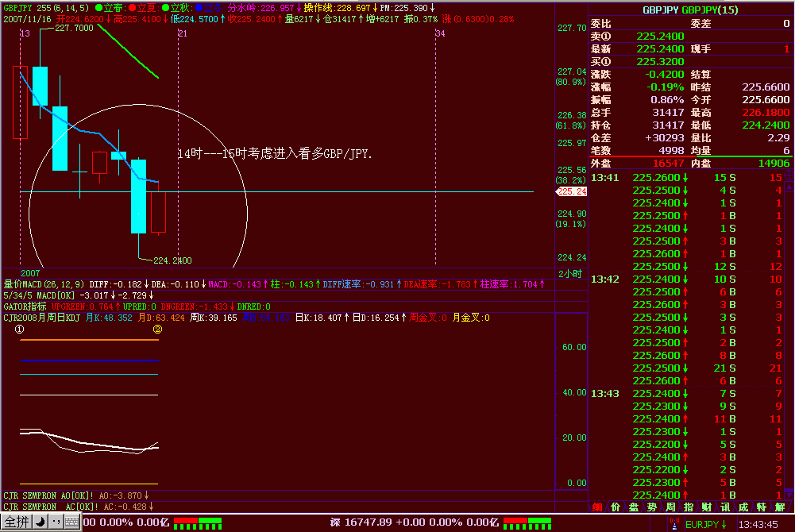Open the 财 finance tab
This screenshot has height=532, width=795.
pos(706,507)
